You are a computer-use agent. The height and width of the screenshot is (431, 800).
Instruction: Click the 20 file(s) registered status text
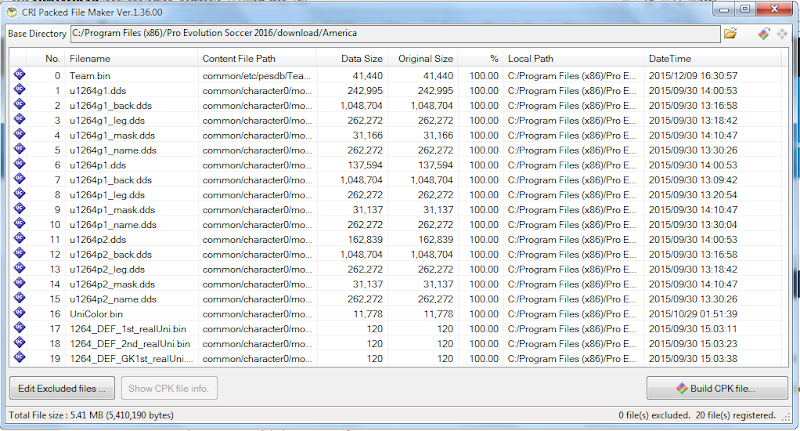[735, 415]
